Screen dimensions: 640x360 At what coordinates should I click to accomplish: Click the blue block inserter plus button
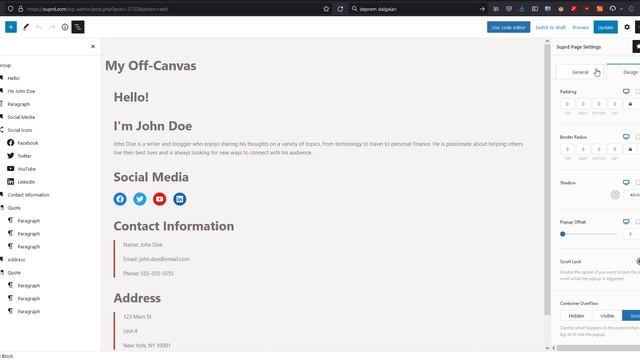point(11,27)
